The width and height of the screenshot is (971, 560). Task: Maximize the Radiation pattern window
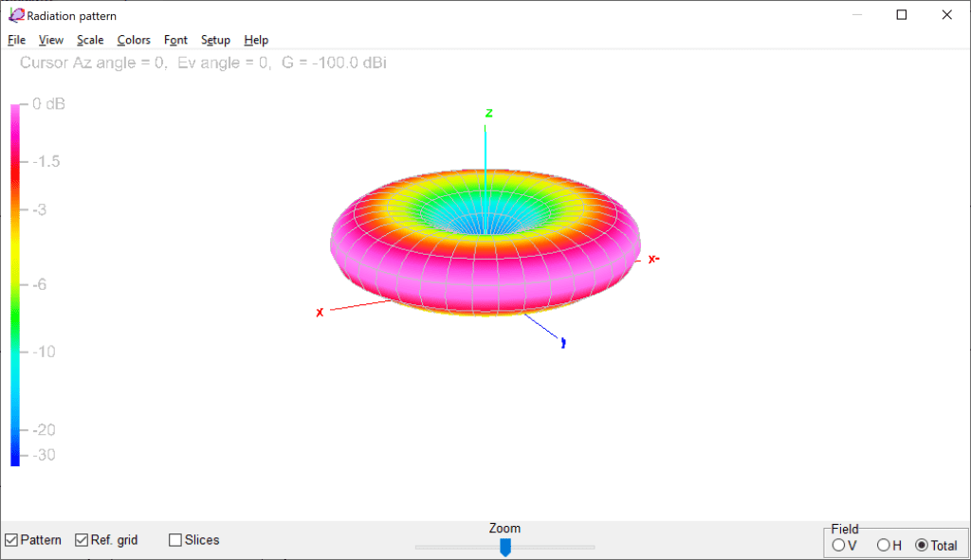pos(902,15)
